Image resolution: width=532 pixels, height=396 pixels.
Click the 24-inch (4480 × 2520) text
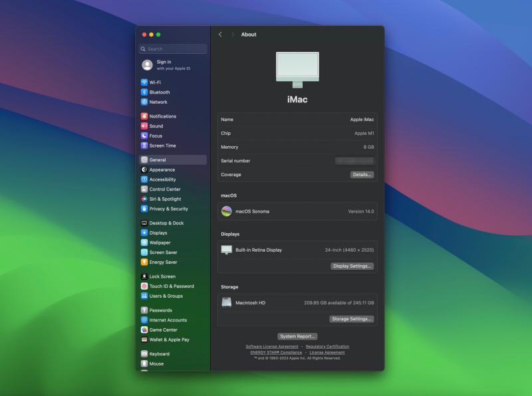point(350,250)
